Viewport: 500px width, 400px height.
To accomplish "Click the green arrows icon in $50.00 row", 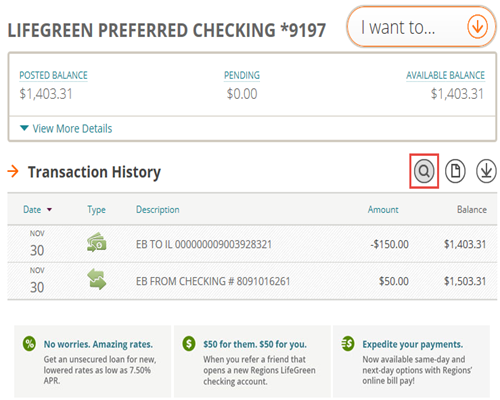I will click(97, 279).
